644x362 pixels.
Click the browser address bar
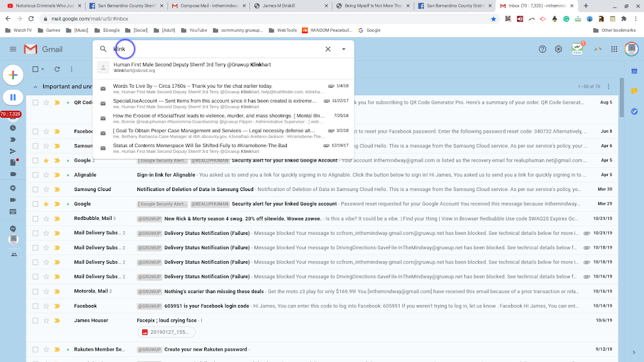click(267, 19)
